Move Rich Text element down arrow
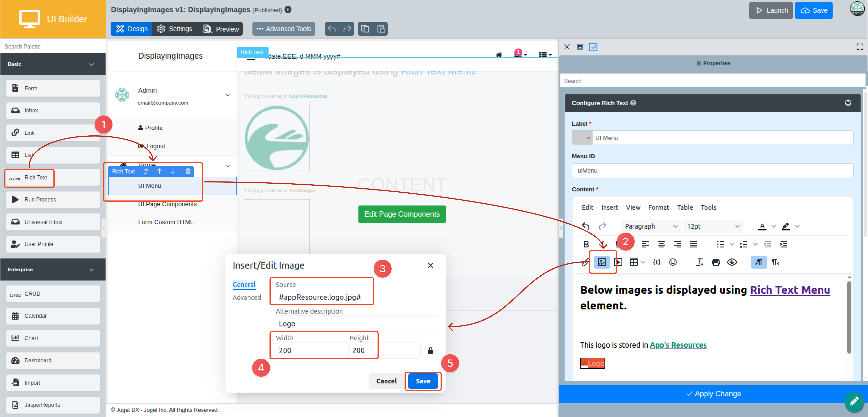The image size is (868, 417). pyautogui.click(x=173, y=171)
